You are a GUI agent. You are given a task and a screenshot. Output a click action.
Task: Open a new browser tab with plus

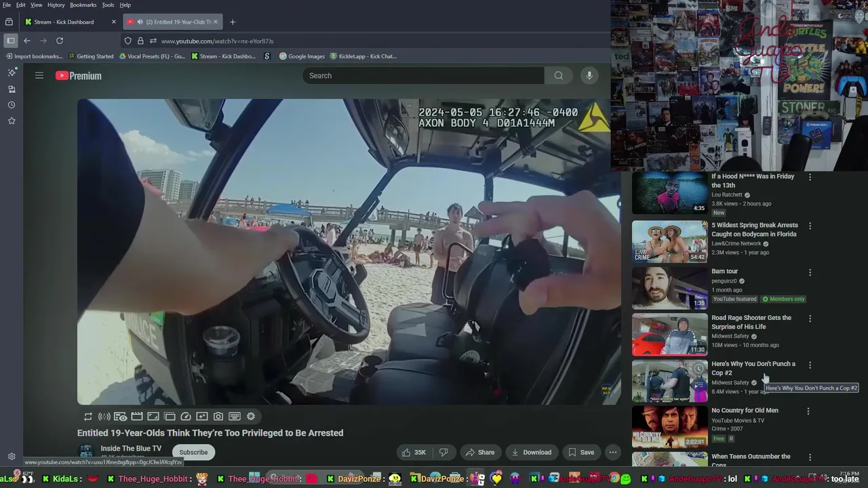point(233,22)
